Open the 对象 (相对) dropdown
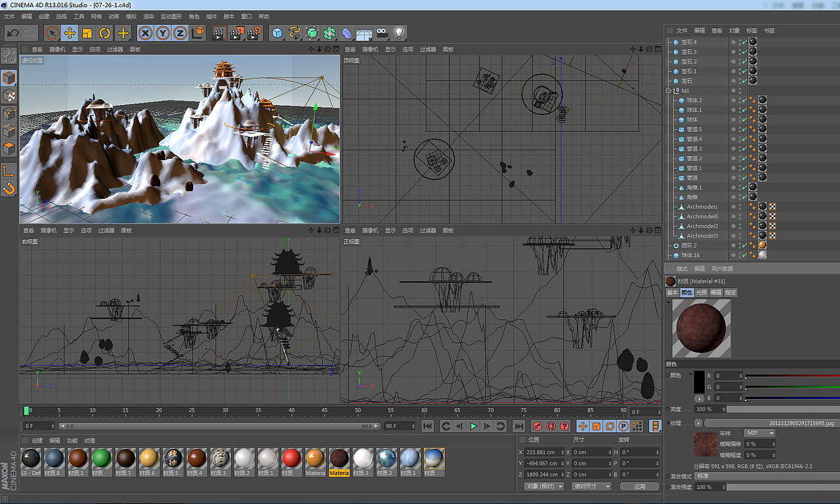Viewport: 840px width, 504px height. [544, 486]
